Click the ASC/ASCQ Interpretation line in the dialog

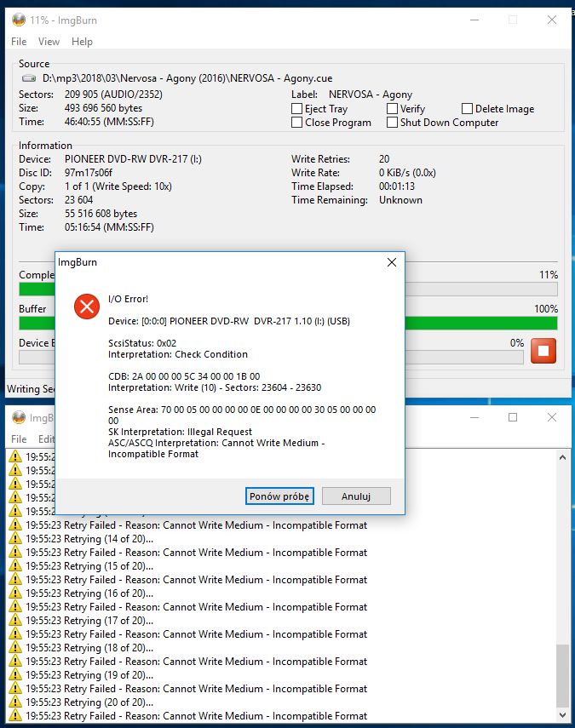point(216,449)
